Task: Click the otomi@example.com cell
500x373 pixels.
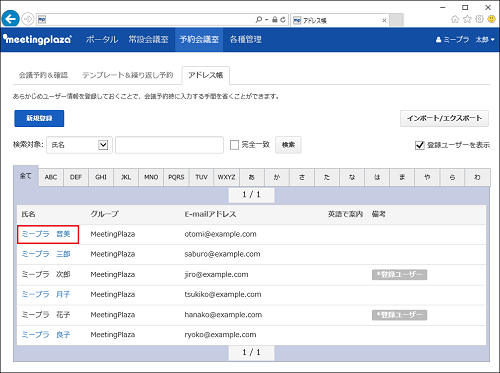Action: tap(220, 234)
